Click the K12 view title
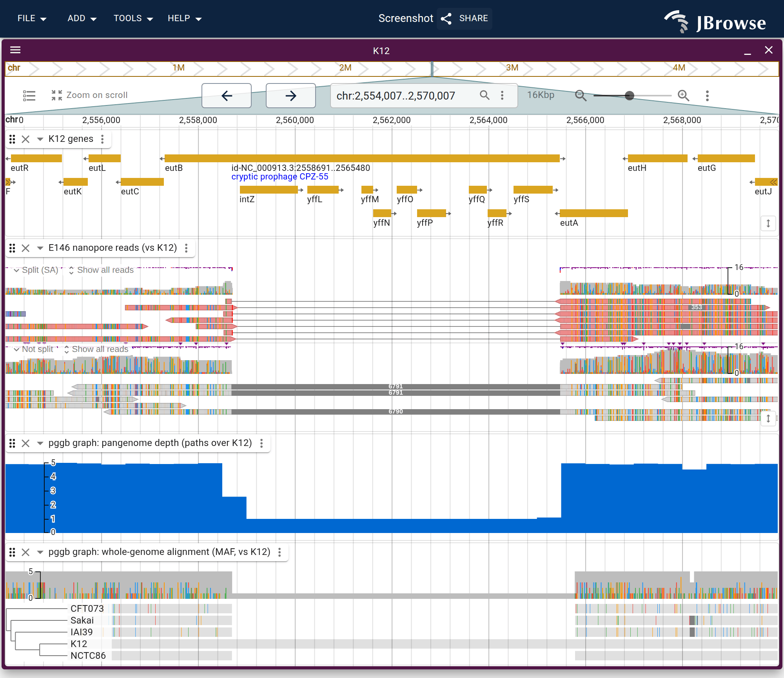This screenshot has height=678, width=784. [x=381, y=51]
